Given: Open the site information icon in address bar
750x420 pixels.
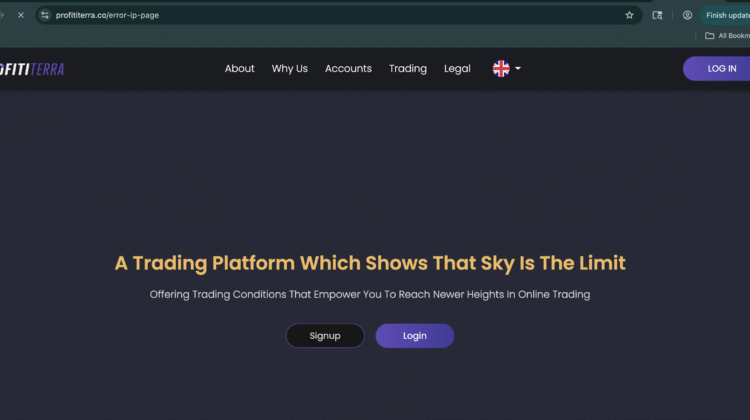Looking at the screenshot, I should pos(44,15).
